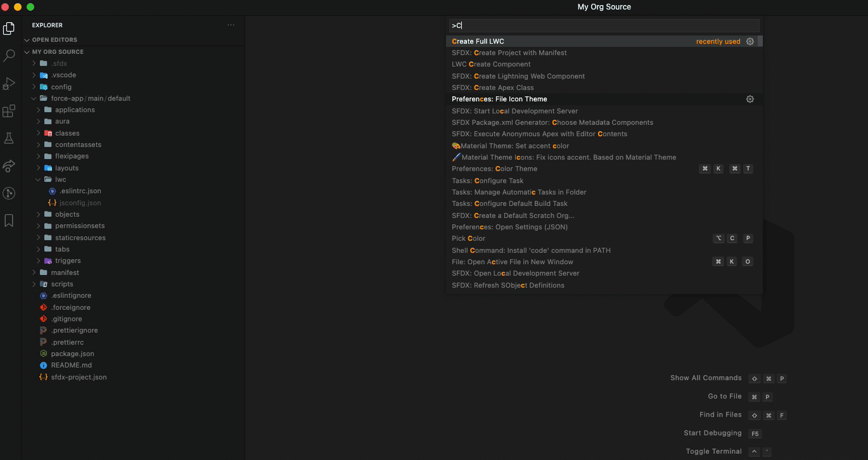Click Show All Commands welcome hint

[706, 378]
